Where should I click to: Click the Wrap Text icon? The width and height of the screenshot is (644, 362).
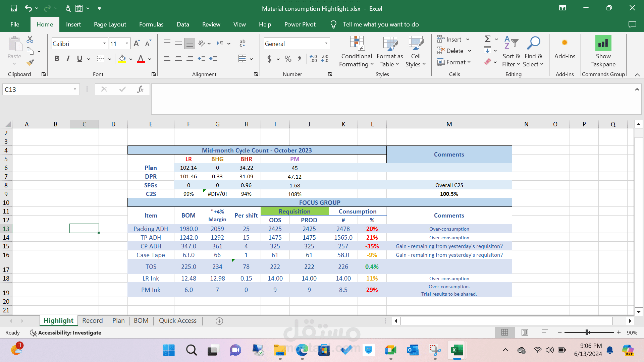click(x=242, y=43)
